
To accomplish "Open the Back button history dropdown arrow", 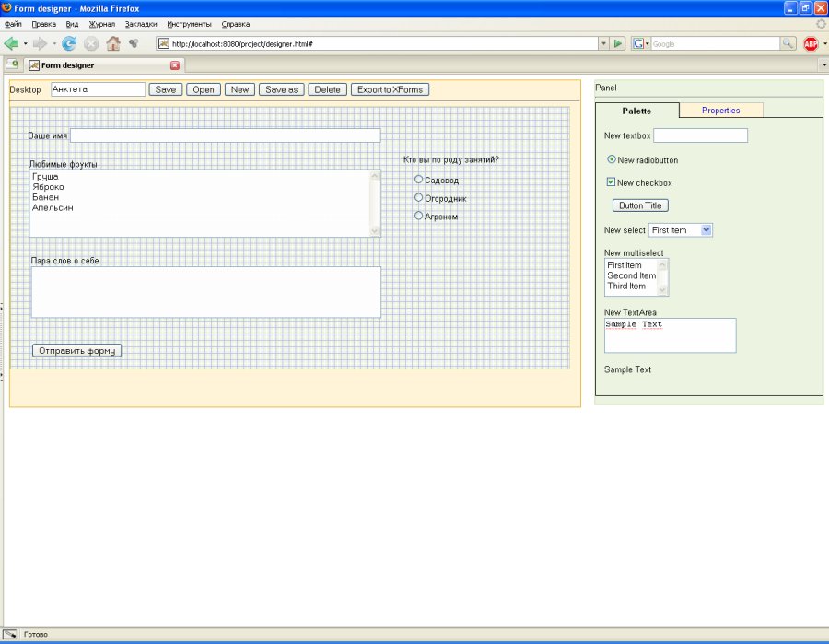I will pyautogui.click(x=25, y=44).
